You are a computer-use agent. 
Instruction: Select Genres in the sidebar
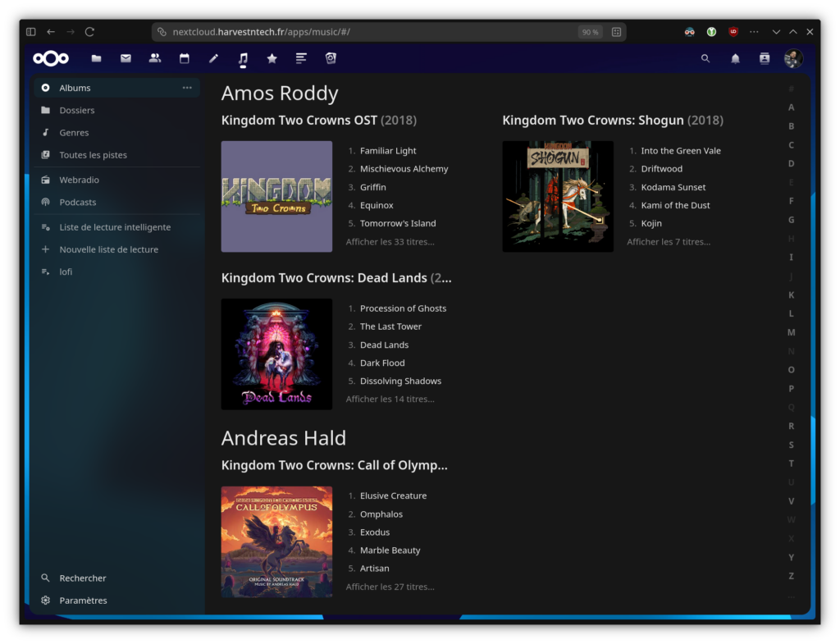74,133
